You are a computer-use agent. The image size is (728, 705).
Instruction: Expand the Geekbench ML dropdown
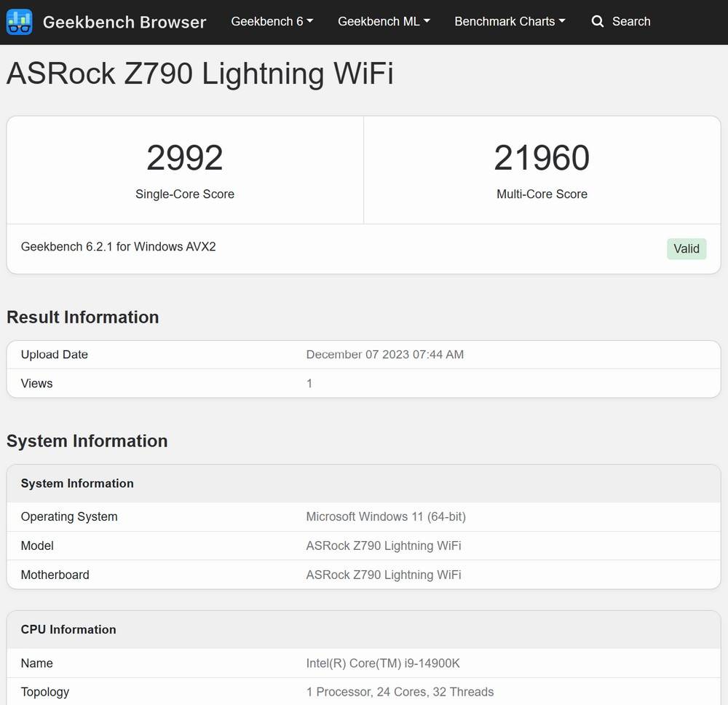click(x=384, y=22)
